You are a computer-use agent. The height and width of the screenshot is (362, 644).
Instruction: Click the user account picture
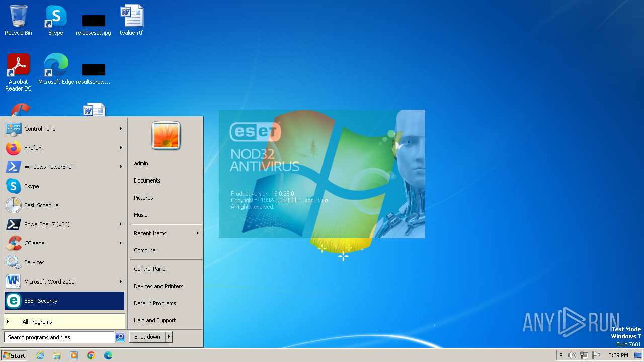(x=166, y=136)
